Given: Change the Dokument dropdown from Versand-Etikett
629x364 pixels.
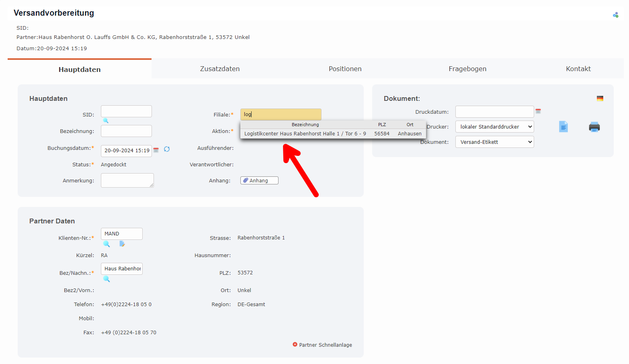Looking at the screenshot, I should [x=494, y=141].
